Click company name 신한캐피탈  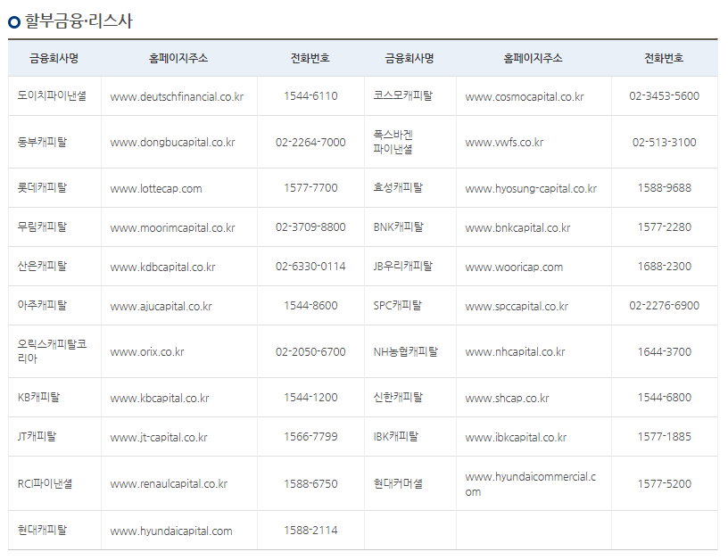[x=398, y=397]
